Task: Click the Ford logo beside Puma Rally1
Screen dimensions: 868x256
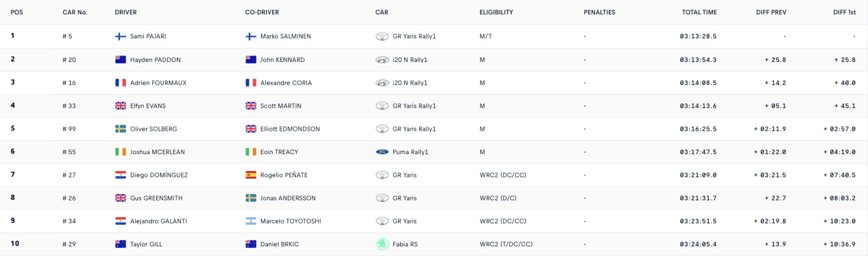Action: click(x=382, y=152)
